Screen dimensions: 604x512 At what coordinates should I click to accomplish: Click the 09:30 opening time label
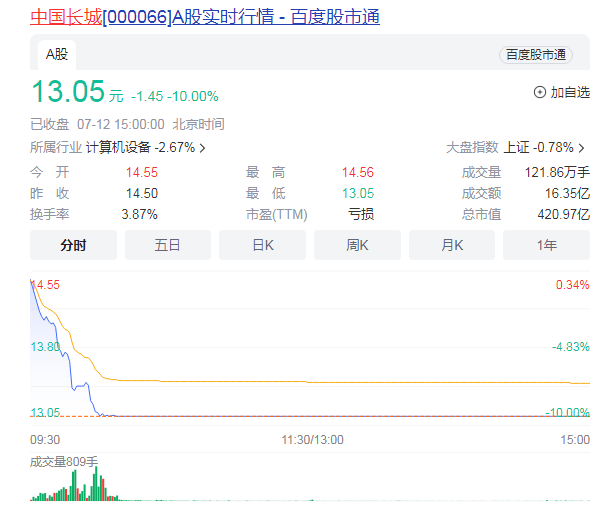tap(45, 439)
